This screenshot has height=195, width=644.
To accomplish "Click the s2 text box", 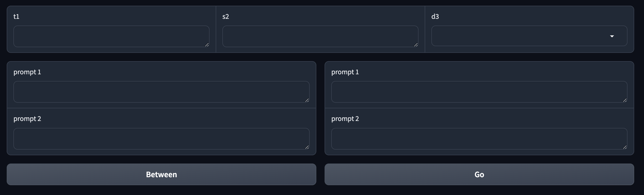I will point(320,36).
